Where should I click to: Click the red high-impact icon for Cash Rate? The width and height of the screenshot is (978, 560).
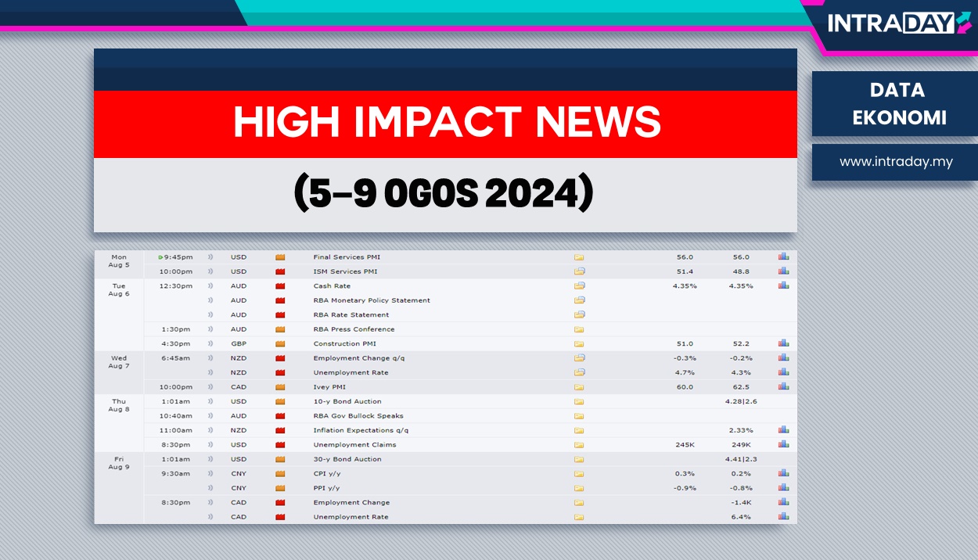point(279,285)
